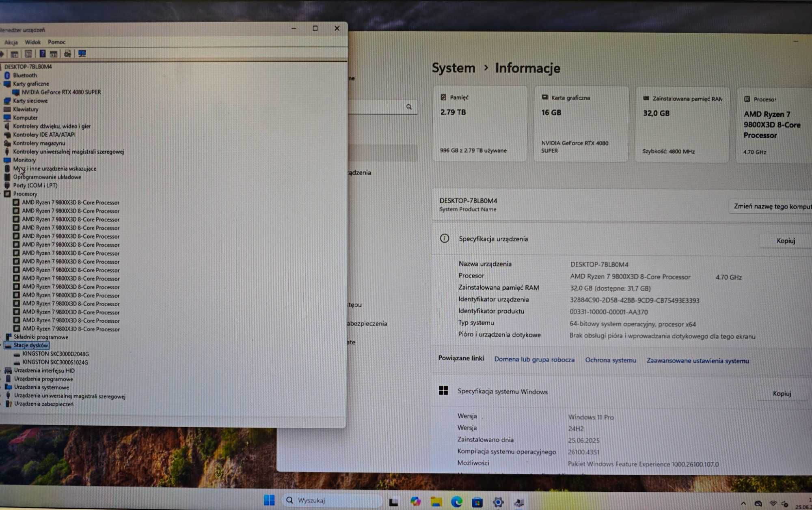Select KINGSTON SKC3000S1024G drive
The image size is (812, 510).
(x=55, y=362)
